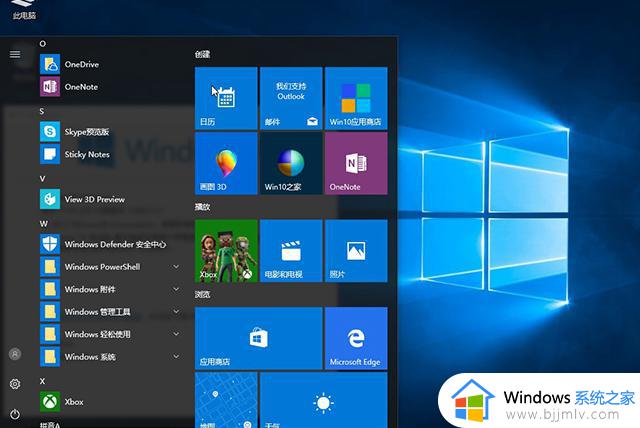640x428 pixels.
Task: Open the hamburger menu in Start
Action: [x=15, y=54]
